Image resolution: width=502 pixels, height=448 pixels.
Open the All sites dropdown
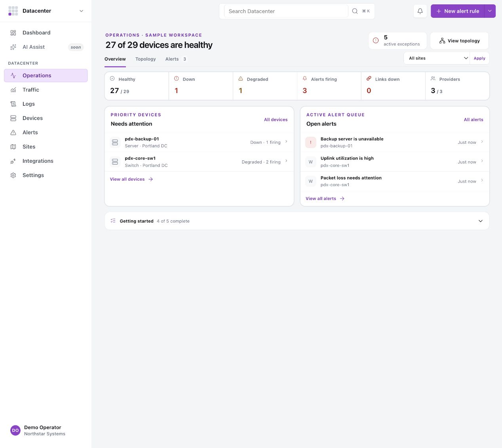(437, 58)
